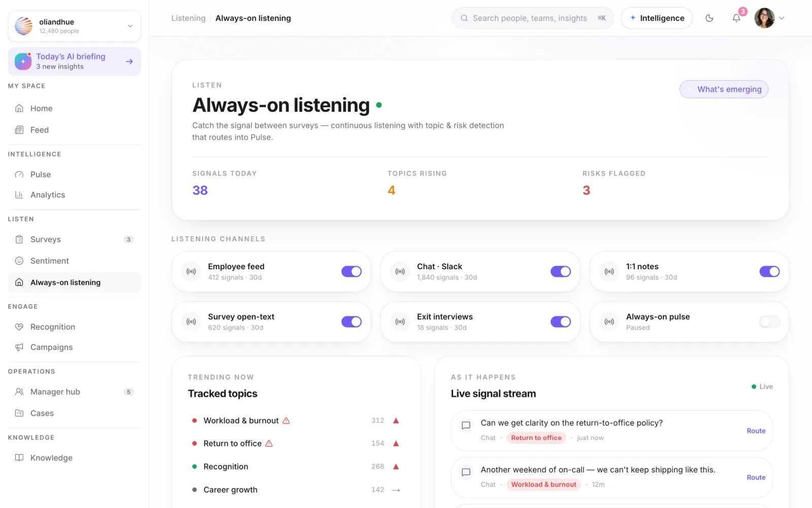Click the Pulse gauge icon
Viewport: 812px width, 508px height.
click(x=19, y=175)
